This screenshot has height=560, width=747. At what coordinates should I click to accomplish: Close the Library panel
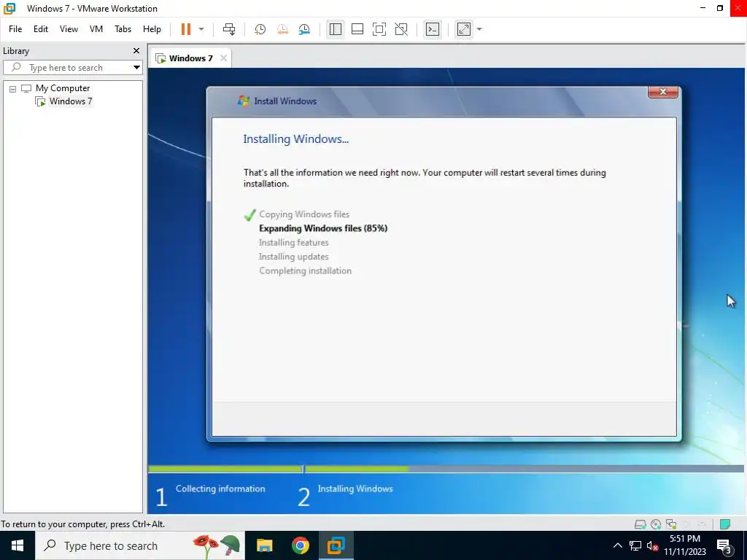(136, 50)
